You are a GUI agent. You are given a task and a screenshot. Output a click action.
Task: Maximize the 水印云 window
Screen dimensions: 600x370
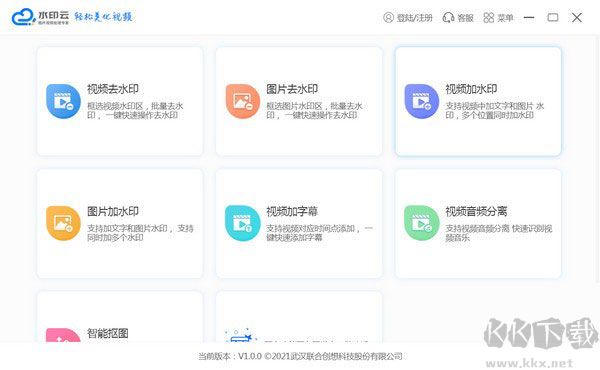click(x=553, y=18)
